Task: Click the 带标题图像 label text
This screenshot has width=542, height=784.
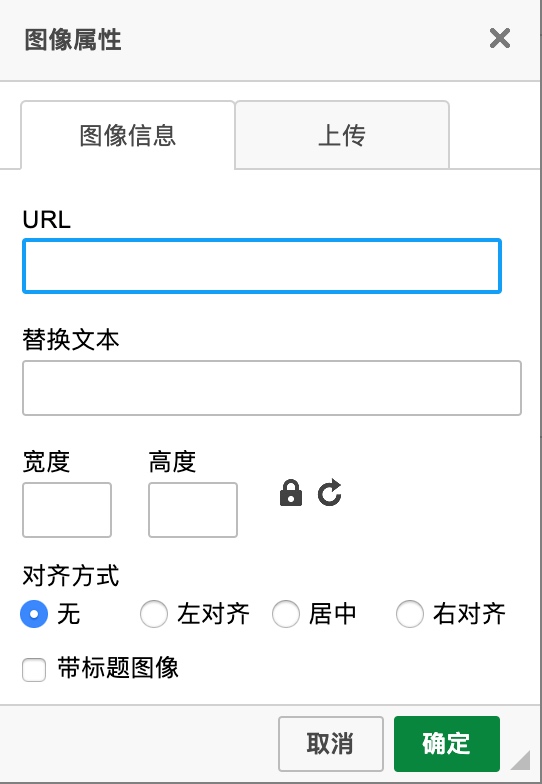Action: (118, 668)
